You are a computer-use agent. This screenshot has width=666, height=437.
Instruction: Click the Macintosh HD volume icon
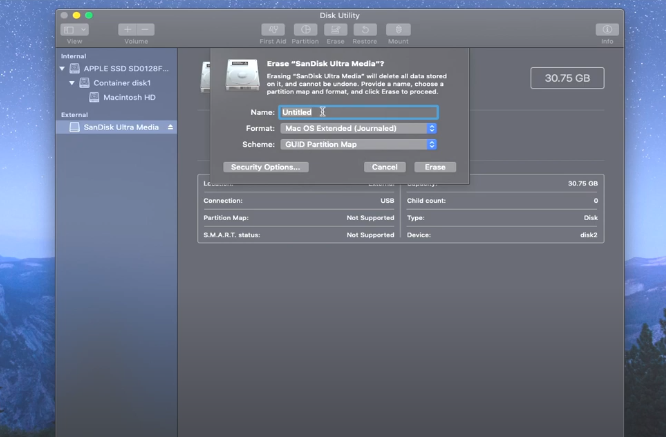[94, 97]
